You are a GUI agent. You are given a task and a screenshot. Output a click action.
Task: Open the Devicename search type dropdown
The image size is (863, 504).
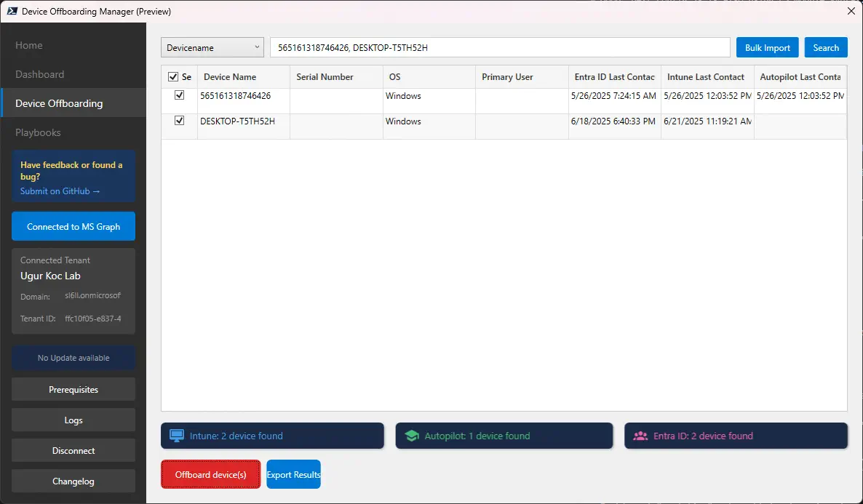[x=212, y=47]
